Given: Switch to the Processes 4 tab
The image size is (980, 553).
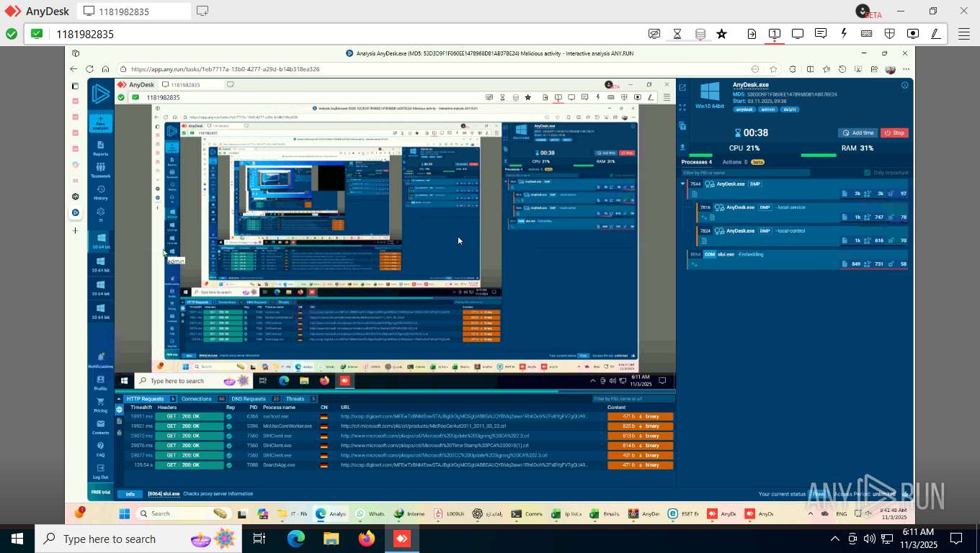Looking at the screenshot, I should [697, 162].
